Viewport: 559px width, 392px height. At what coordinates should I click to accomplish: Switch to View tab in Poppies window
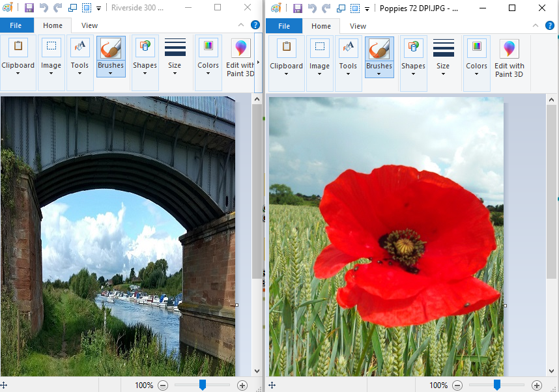[358, 26]
